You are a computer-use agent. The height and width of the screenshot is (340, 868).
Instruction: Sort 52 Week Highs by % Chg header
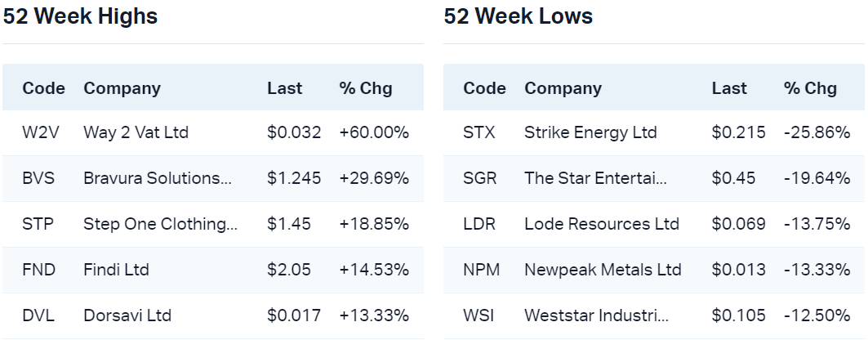(x=365, y=88)
